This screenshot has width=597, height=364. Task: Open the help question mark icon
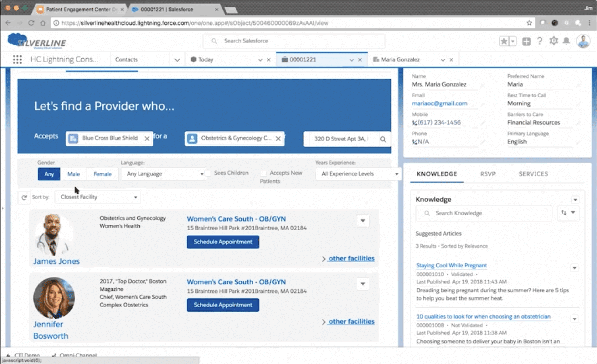[540, 41]
